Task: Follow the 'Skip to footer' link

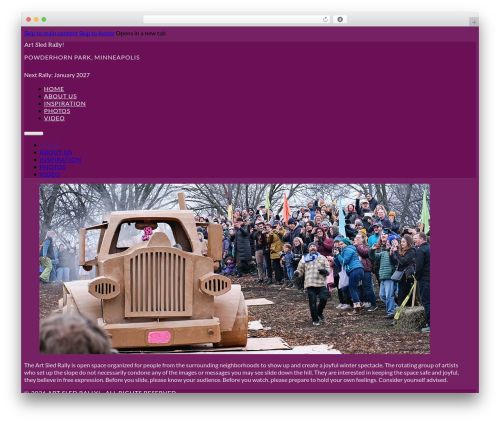Action: (97, 33)
